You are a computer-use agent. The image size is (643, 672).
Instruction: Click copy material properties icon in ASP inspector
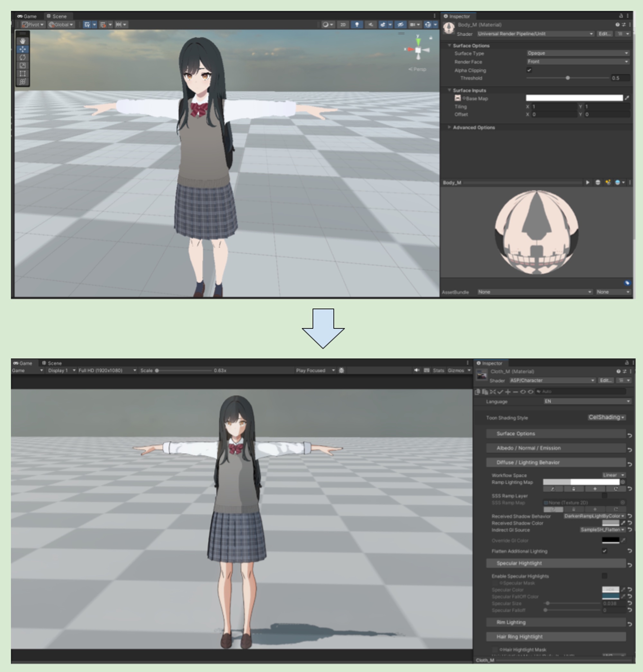(477, 392)
